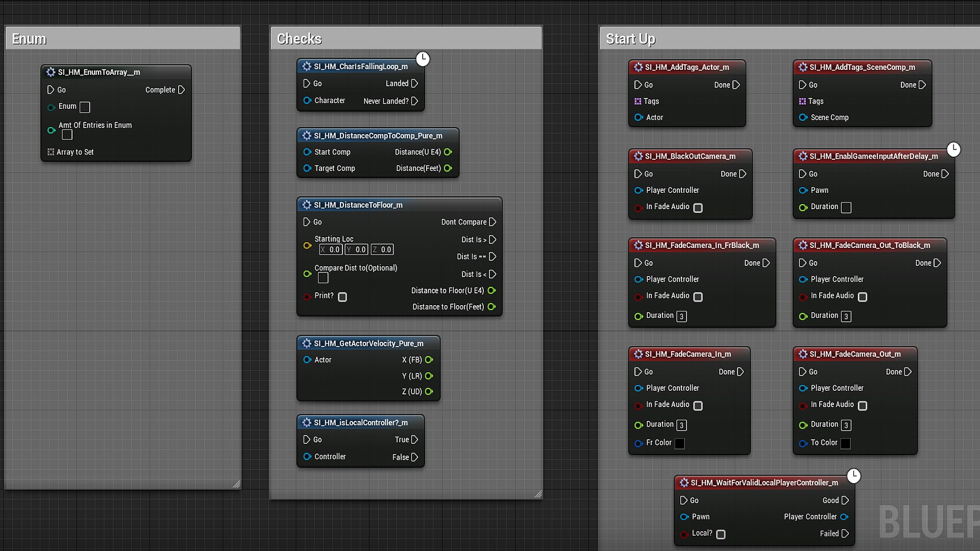Toggle the Local? checkbox on WaitForValidLocalPlayerController

tap(721, 534)
